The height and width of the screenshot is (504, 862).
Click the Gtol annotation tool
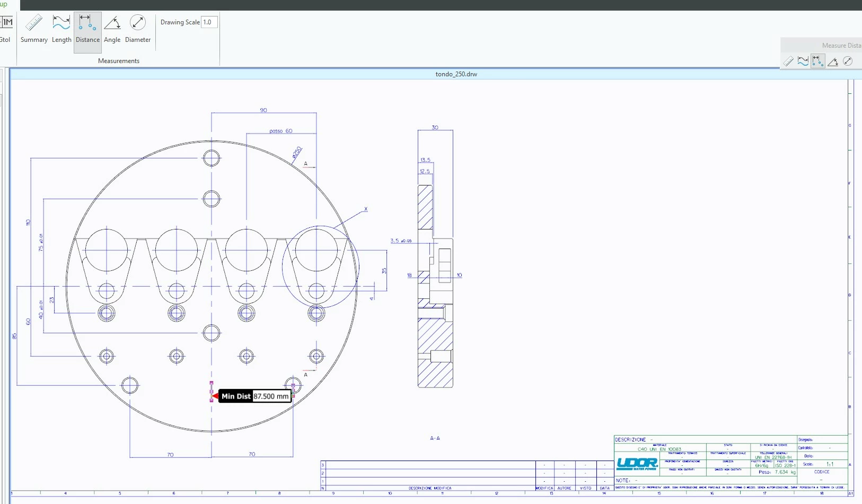tap(5, 30)
